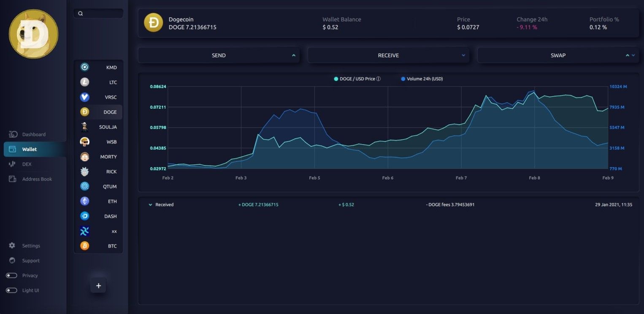The image size is (644, 314).
Task: Click the WSB coin icon
Action: (x=85, y=142)
